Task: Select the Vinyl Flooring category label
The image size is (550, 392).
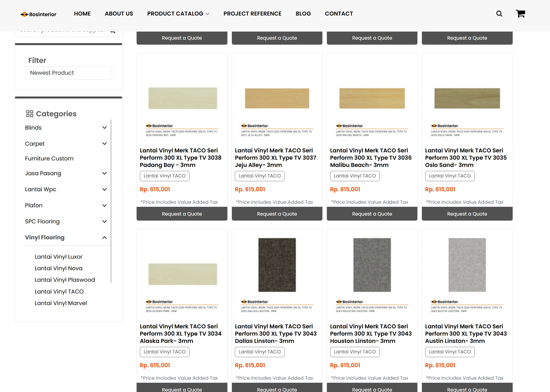Action: click(x=45, y=237)
